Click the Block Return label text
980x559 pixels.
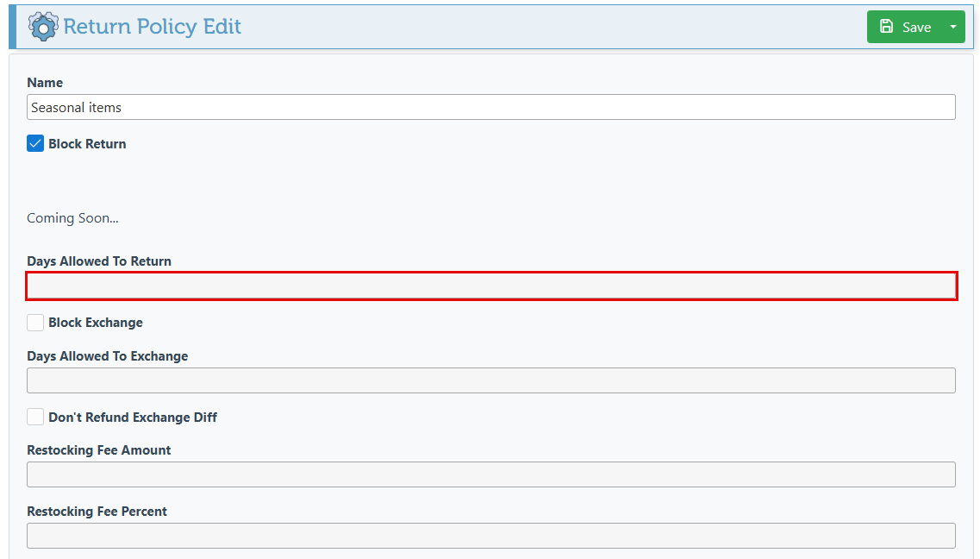pos(88,144)
